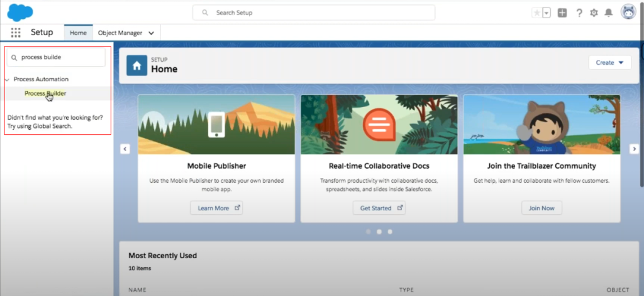The height and width of the screenshot is (296, 644).
Task: Open the favorites list dropdown arrow
Action: click(x=547, y=13)
